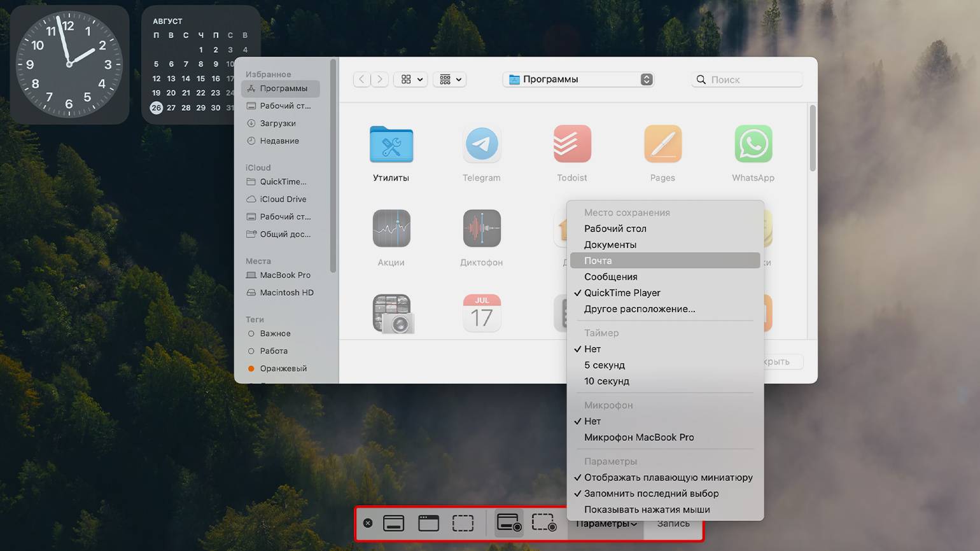Open the WhatsApp app icon
980x551 pixels.
[753, 144]
